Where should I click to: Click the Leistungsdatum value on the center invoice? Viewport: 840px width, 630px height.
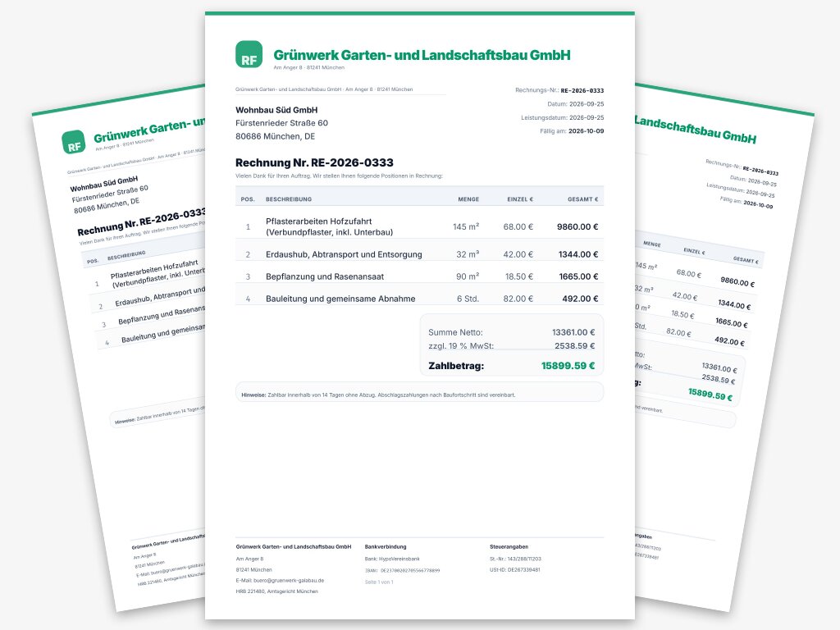click(x=587, y=117)
